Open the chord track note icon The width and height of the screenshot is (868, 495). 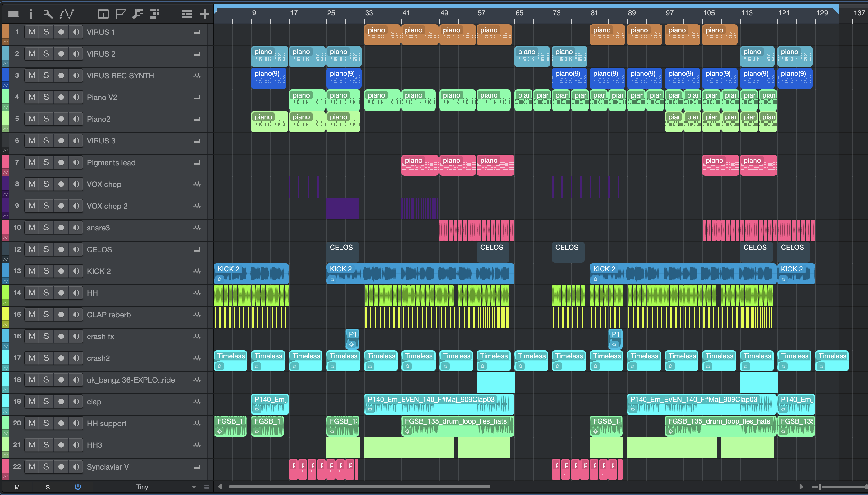pyautogui.click(x=137, y=14)
